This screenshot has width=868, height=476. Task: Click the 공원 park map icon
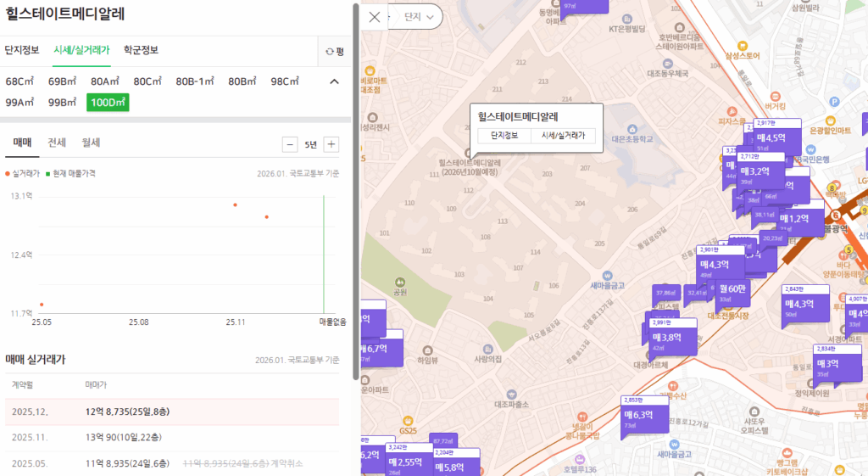tap(400, 283)
